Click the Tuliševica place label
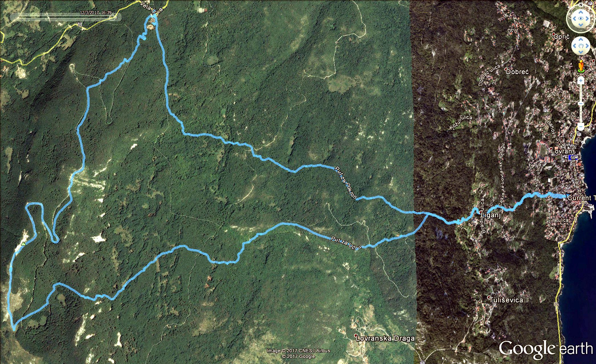This screenshot has height=364, width=596. coord(506,300)
